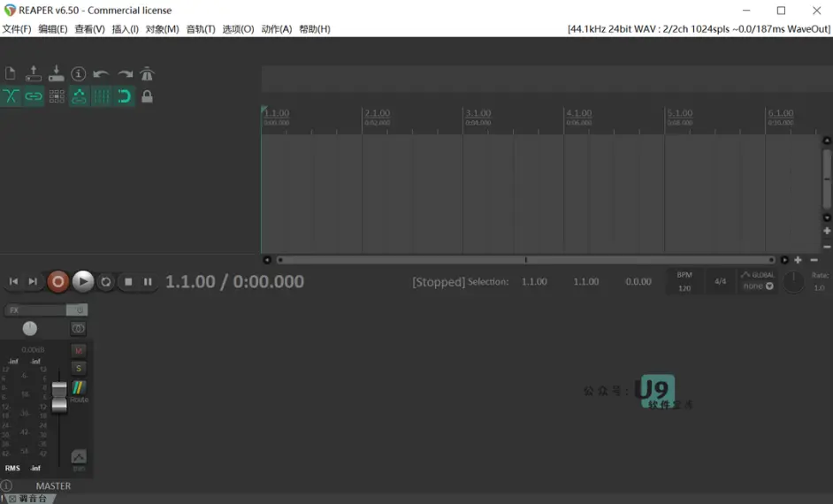Mute the master track with M button

[x=79, y=350]
